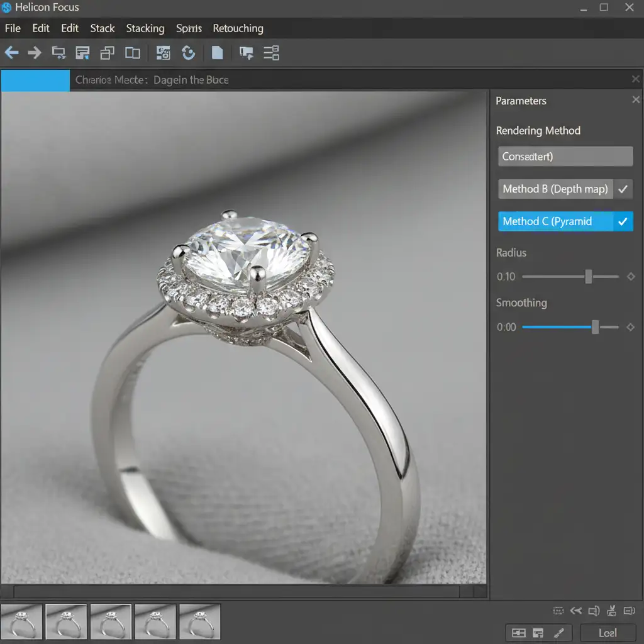This screenshot has width=644, height=644.
Task: Click the blank document toolbar icon
Action: 217,53
